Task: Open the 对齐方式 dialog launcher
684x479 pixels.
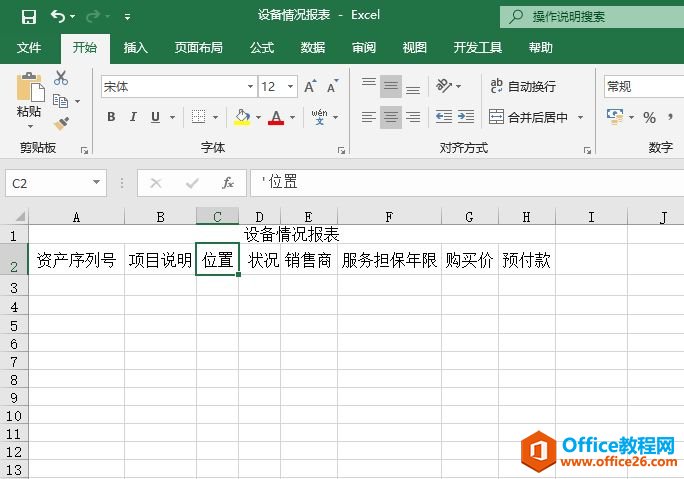Action: coord(588,151)
